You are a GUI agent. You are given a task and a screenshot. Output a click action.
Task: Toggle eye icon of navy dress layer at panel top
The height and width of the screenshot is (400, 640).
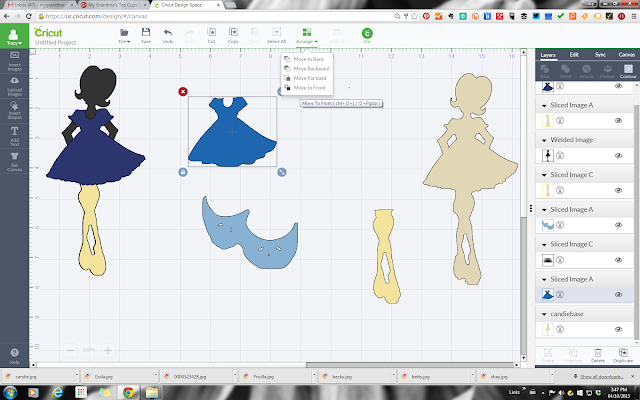click(x=618, y=86)
